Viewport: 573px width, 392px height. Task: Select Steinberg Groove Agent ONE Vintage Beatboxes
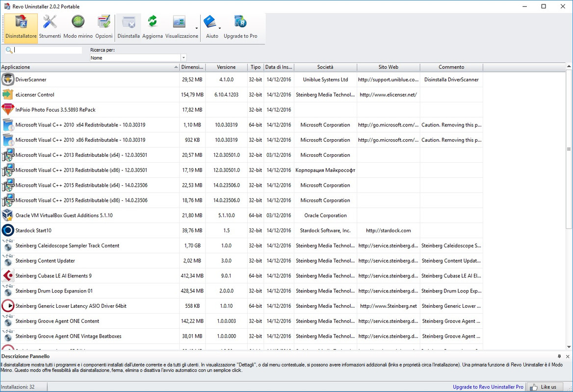pyautogui.click(x=241, y=336)
